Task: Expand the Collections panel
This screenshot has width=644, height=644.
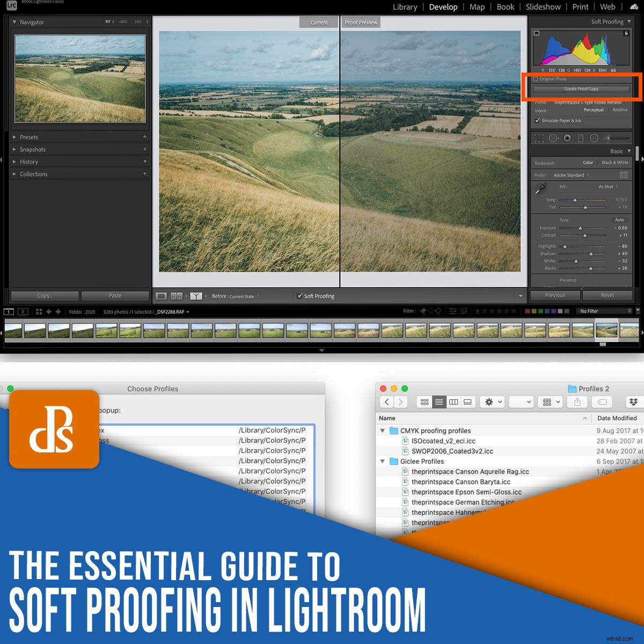Action: tap(33, 174)
